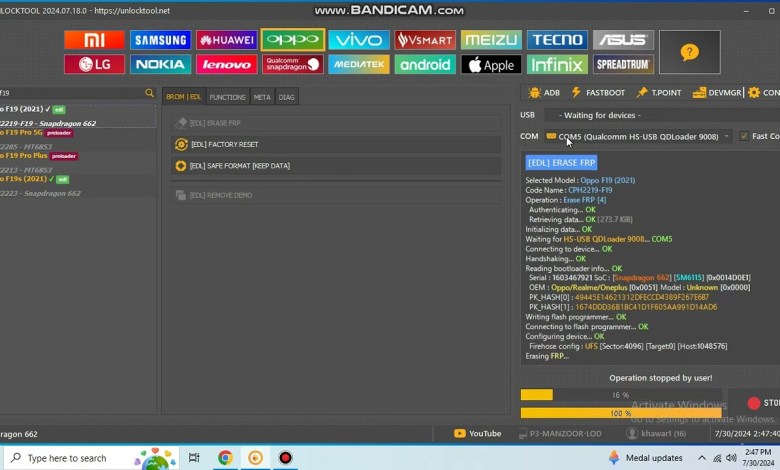
Task: Select the Spreadtrum brand icon
Action: pyautogui.click(x=623, y=64)
